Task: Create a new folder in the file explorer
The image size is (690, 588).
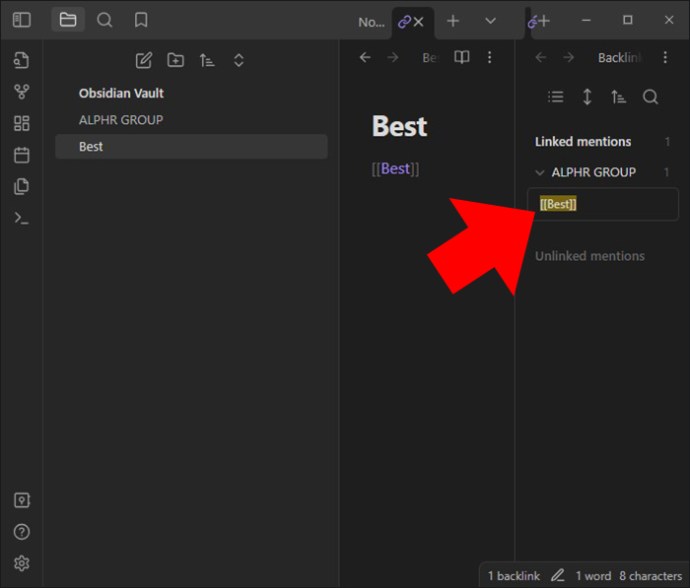Action: (x=176, y=60)
